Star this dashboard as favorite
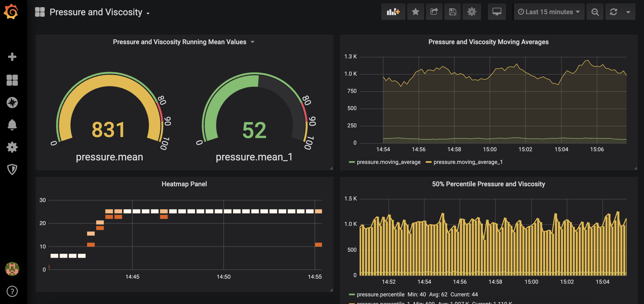 [415, 12]
